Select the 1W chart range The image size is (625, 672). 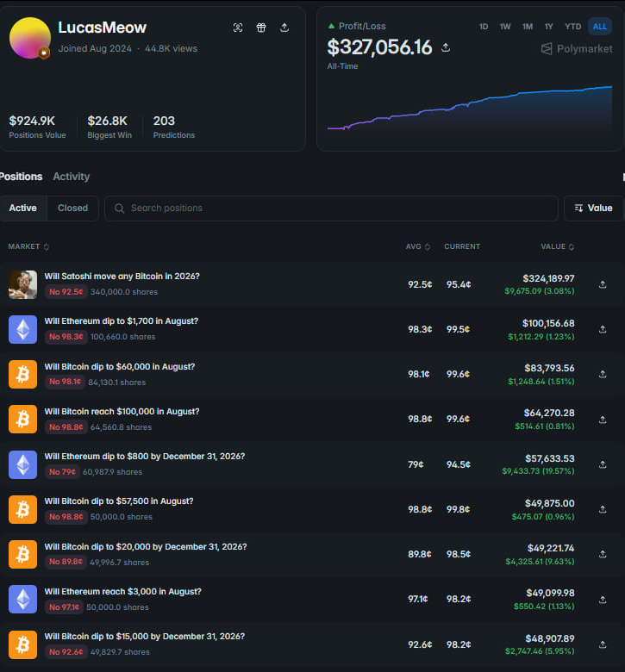[505, 27]
